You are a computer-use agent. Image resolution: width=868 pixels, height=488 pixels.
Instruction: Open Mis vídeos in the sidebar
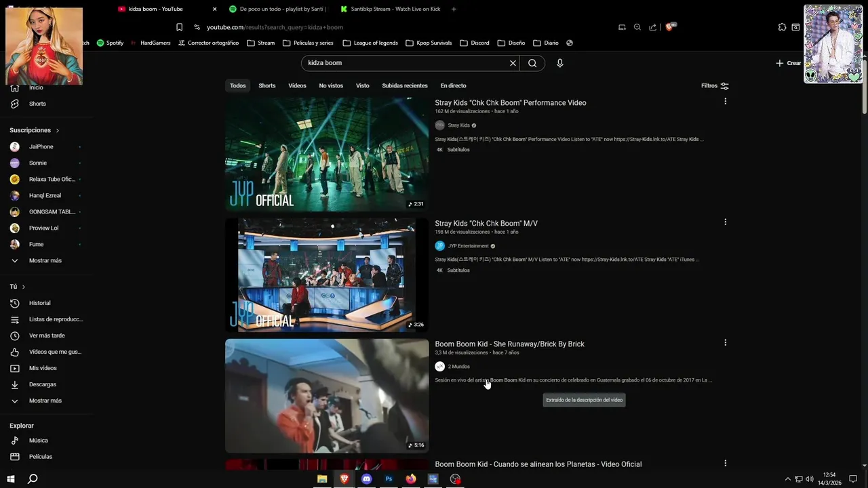coord(43,368)
